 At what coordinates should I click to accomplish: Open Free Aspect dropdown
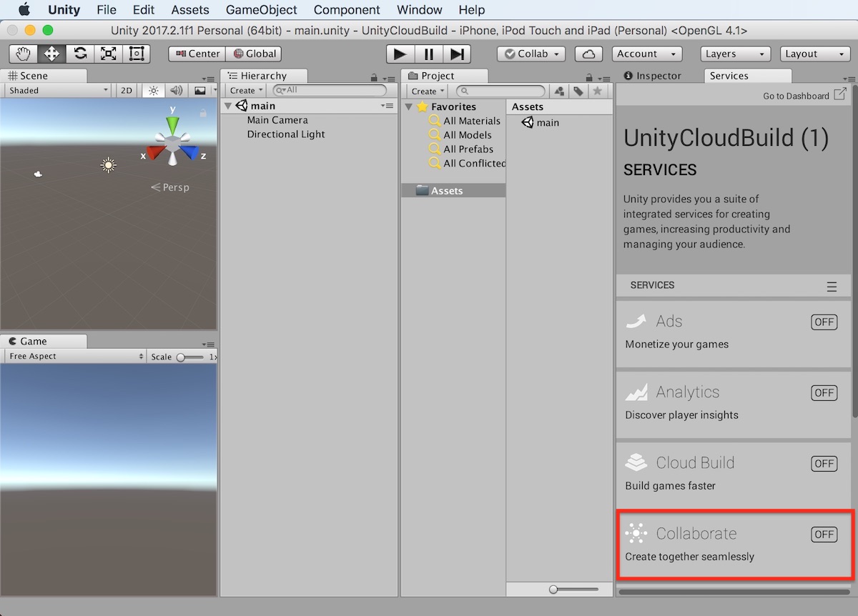pyautogui.click(x=75, y=357)
